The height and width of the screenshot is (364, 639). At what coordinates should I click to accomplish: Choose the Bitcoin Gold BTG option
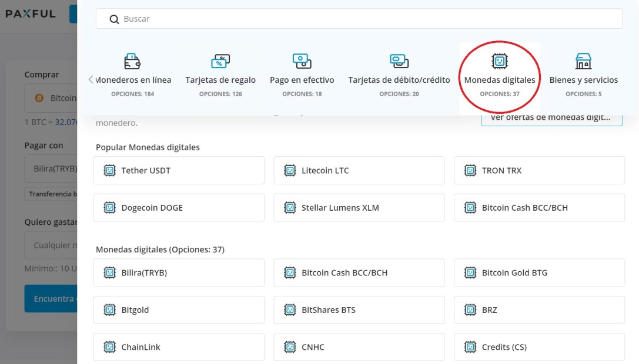click(x=539, y=273)
